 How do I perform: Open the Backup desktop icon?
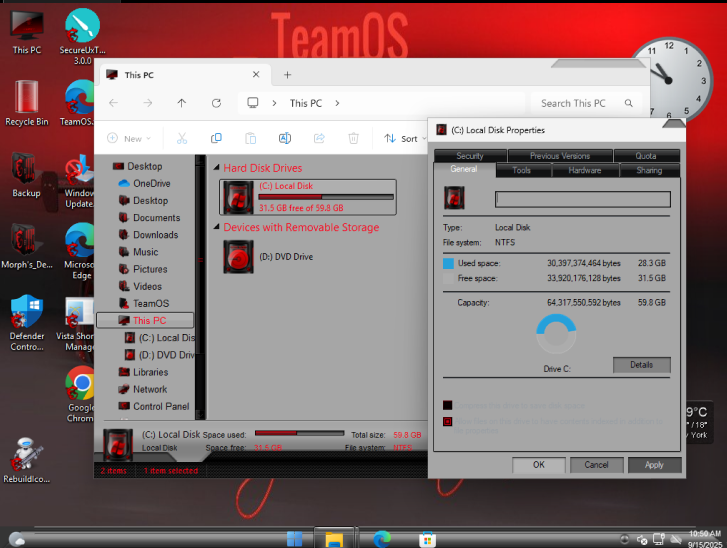[26, 175]
